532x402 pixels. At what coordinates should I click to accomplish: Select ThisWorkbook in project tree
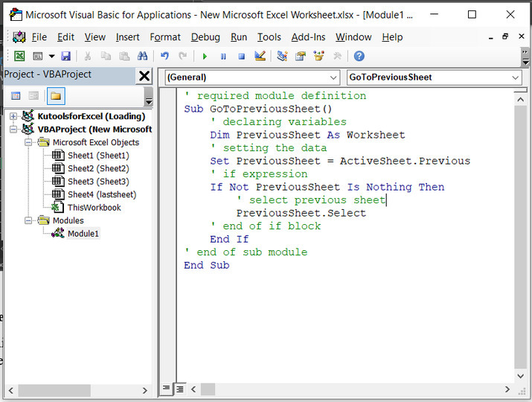tap(94, 208)
